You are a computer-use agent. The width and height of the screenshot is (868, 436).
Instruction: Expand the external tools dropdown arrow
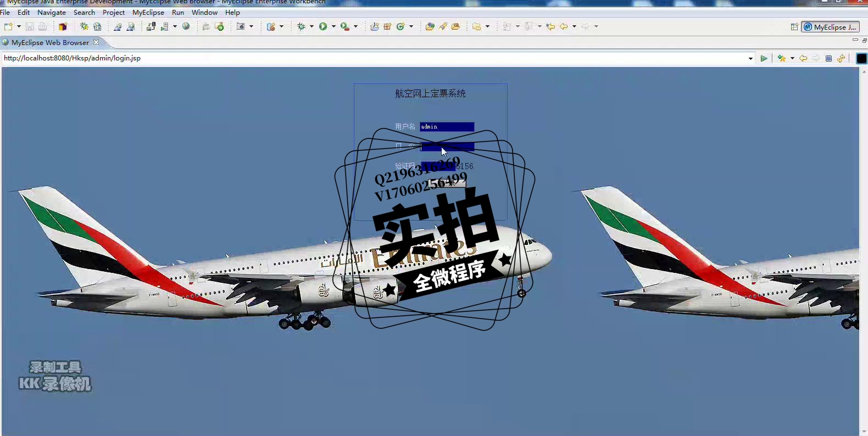point(355,26)
